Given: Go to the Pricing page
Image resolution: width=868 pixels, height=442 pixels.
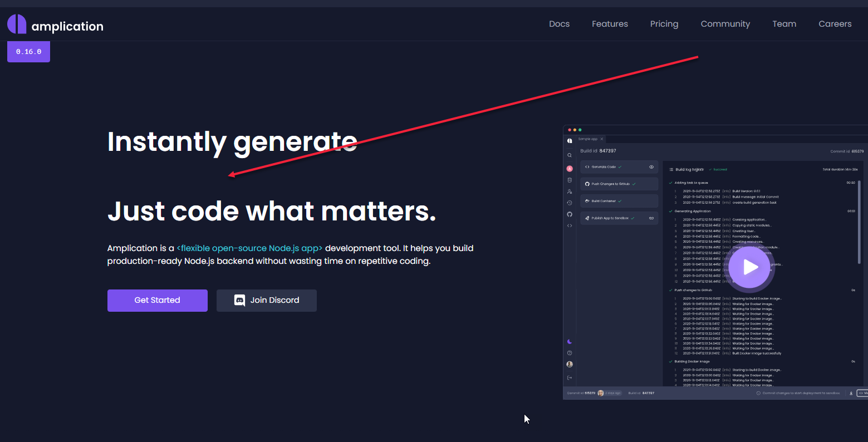Looking at the screenshot, I should click(x=664, y=24).
